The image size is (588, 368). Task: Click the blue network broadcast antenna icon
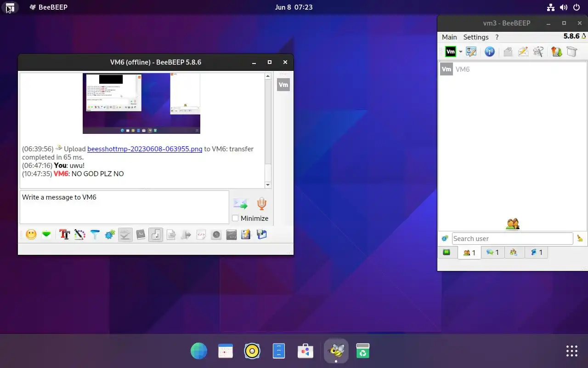[x=490, y=52]
